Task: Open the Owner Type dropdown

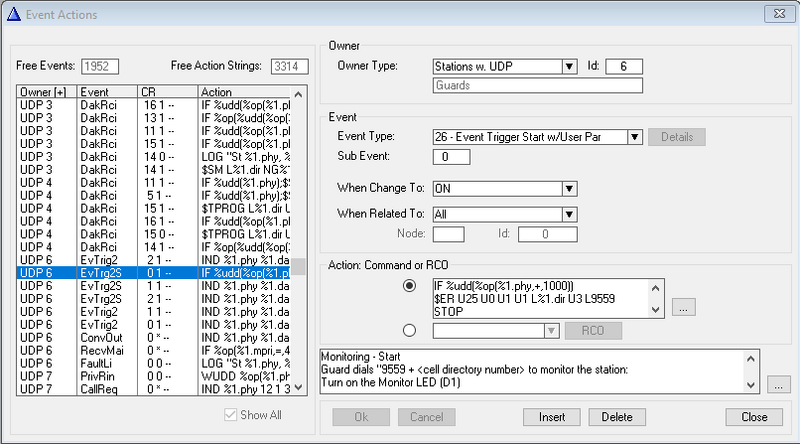Action: pos(568,67)
